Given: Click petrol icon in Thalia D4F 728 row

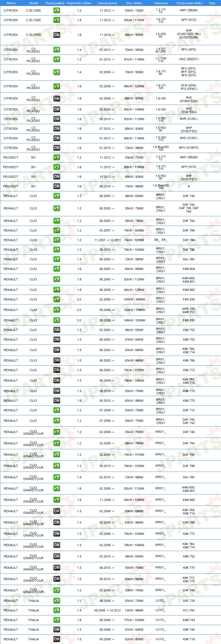Looking at the screenshot, I should pos(57,601).
